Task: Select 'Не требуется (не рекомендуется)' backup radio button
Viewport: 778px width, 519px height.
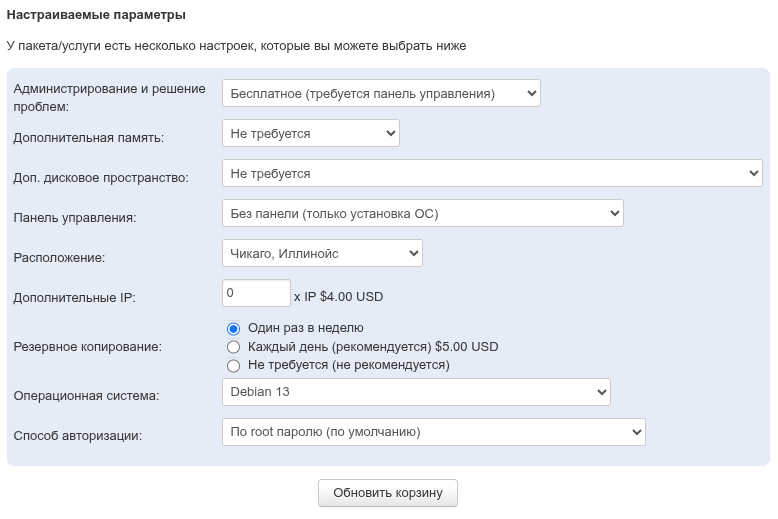Action: click(234, 366)
